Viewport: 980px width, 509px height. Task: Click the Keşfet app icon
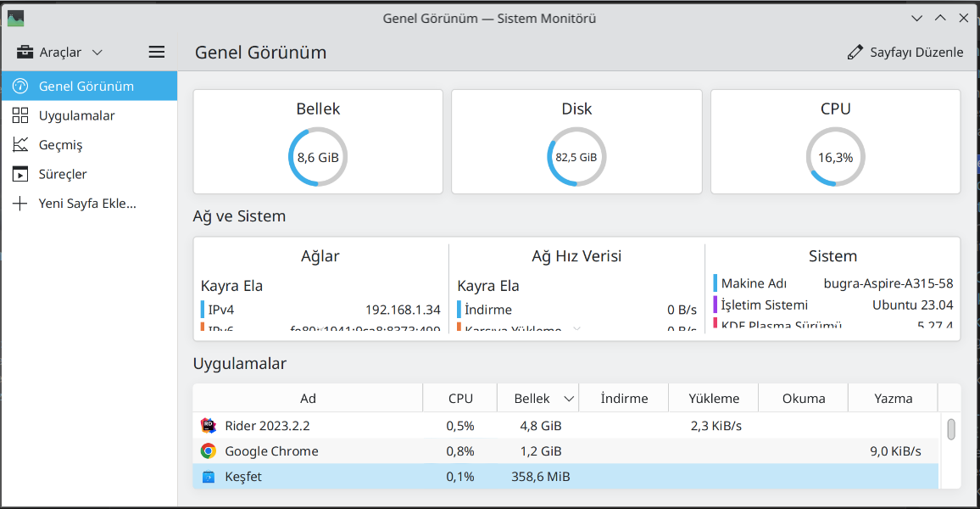point(209,477)
